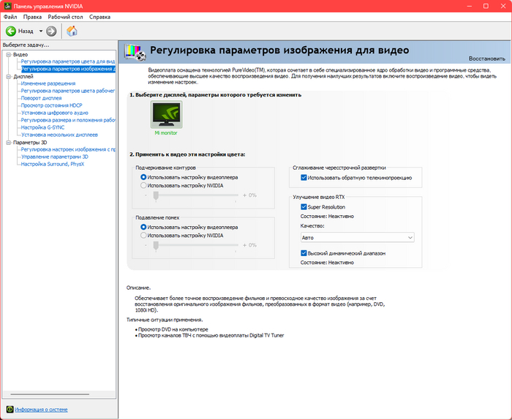Click the Подчеркивание контуров slider
The image size is (512, 420).
[x=195, y=195]
